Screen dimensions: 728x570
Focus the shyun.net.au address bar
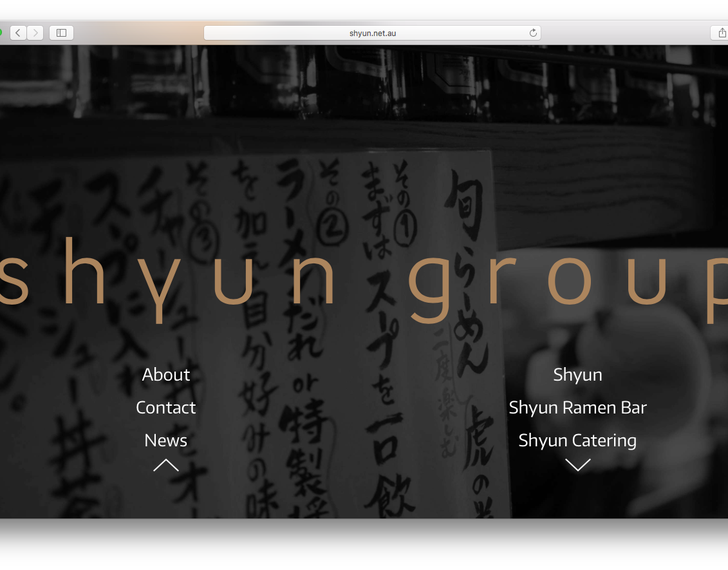(372, 33)
